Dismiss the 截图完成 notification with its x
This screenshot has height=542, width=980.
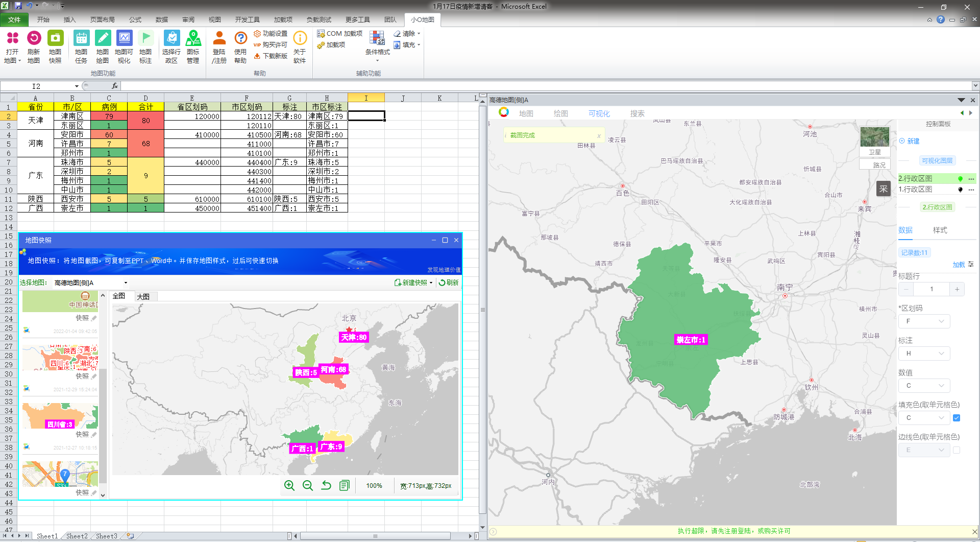(x=599, y=135)
